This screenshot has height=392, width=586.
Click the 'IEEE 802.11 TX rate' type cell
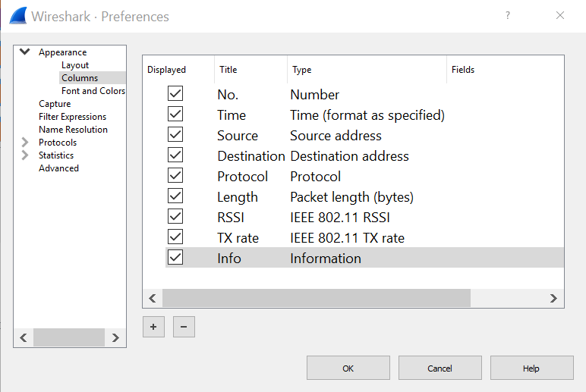click(347, 238)
